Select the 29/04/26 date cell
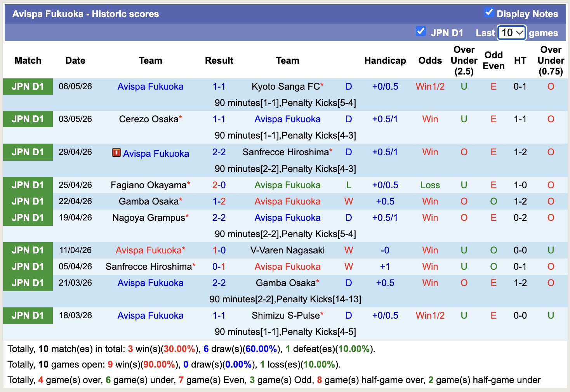 click(75, 152)
